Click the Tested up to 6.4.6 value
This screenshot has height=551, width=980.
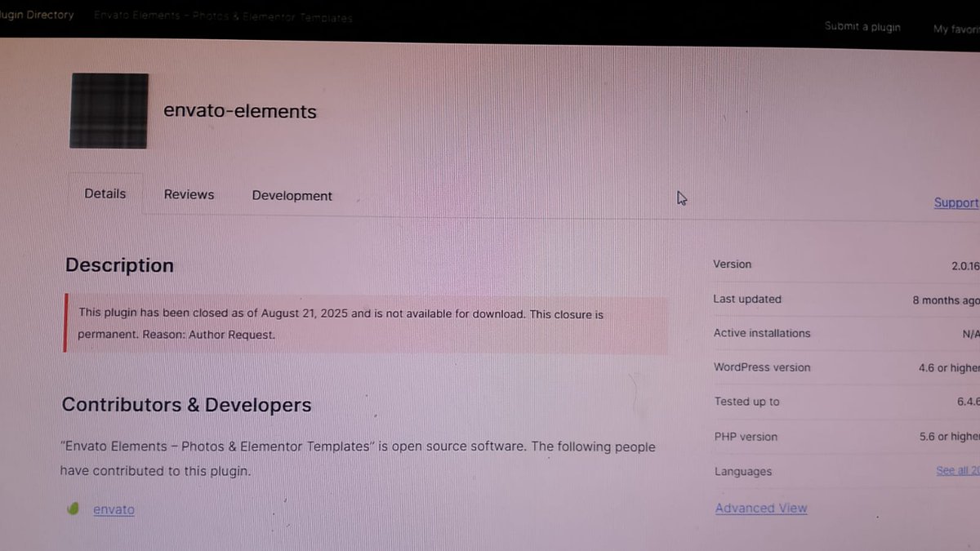pyautogui.click(x=970, y=402)
